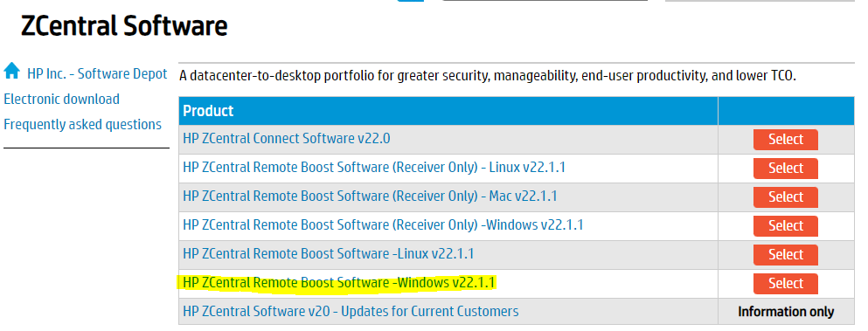Screen dimensions: 868x331
Task: Open Remote Boost Software -Linux v22.1.1 link
Action: pyautogui.click(x=329, y=253)
